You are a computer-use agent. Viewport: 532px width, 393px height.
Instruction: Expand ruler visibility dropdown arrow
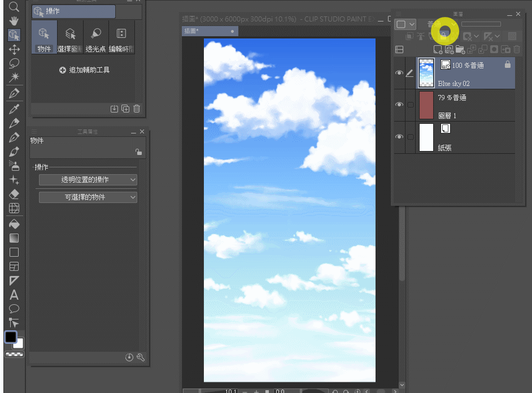[x=497, y=36]
